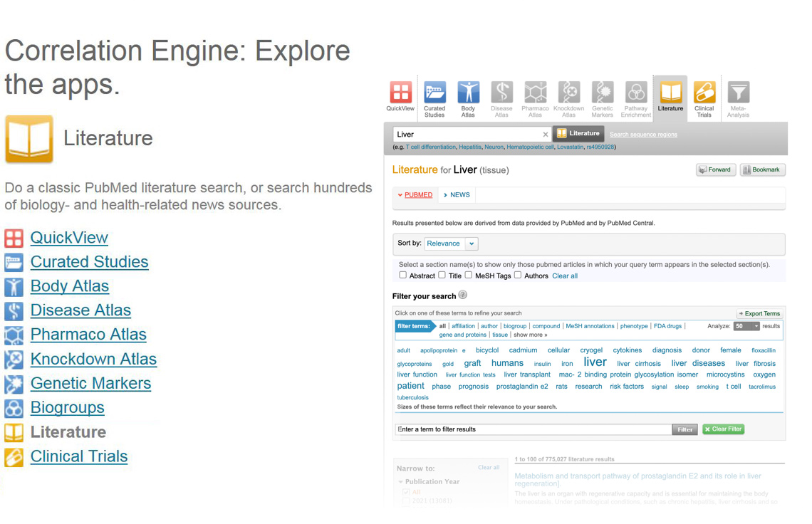Open the Analyze results count dropdown
Image resolution: width=812 pixels, height=524 pixels.
tap(747, 326)
